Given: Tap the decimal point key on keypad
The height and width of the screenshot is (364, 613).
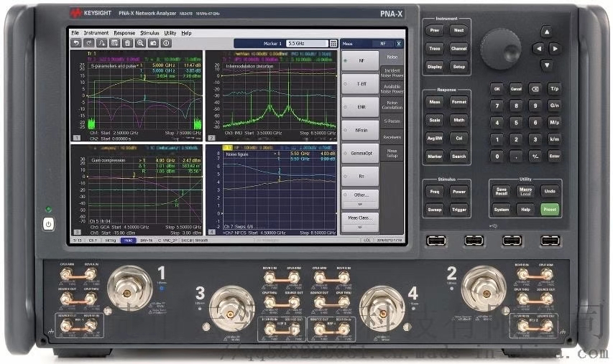Looking at the screenshot, I should coord(516,156).
